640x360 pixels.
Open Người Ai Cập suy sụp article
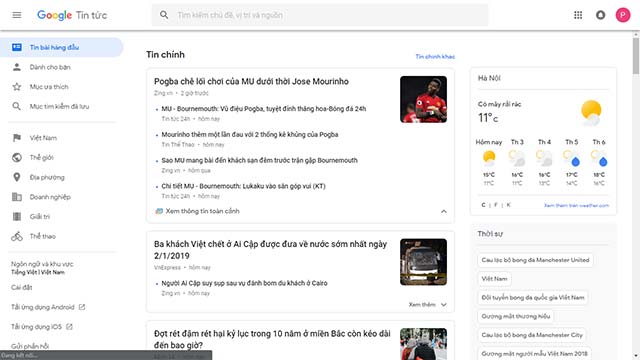[x=244, y=283]
